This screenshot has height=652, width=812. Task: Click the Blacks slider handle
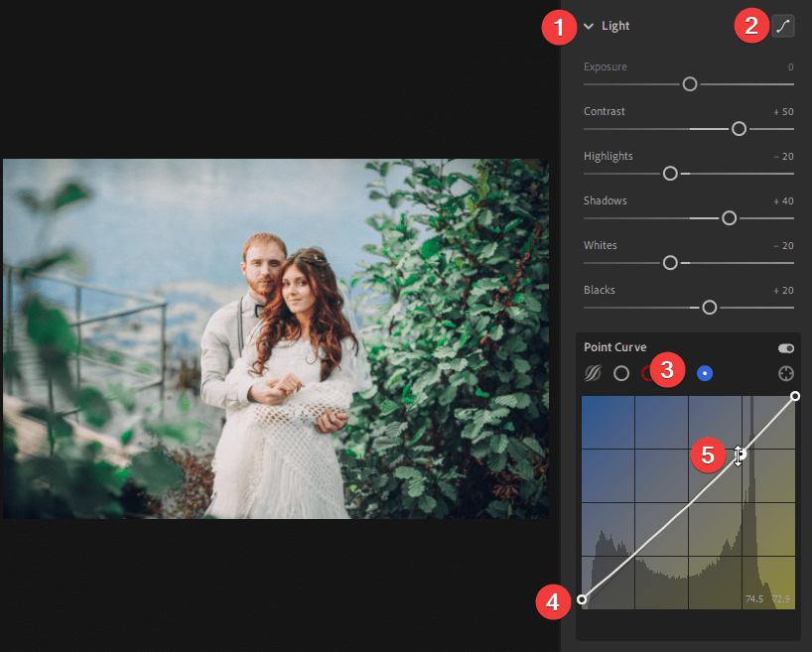pos(709,308)
